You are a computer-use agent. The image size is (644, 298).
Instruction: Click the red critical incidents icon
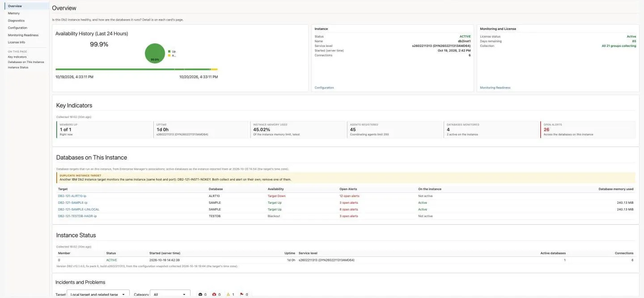(214, 294)
